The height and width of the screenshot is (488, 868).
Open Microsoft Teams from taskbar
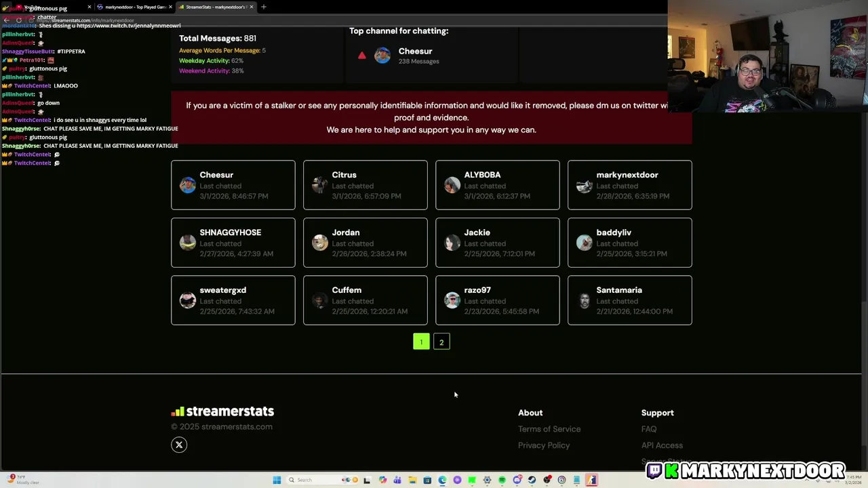point(397,480)
